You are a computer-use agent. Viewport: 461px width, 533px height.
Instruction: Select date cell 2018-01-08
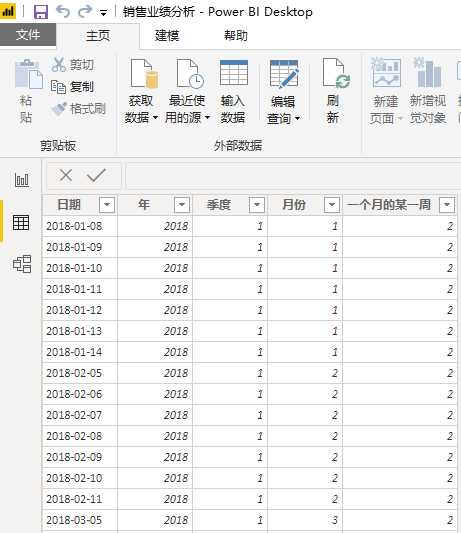click(80, 226)
